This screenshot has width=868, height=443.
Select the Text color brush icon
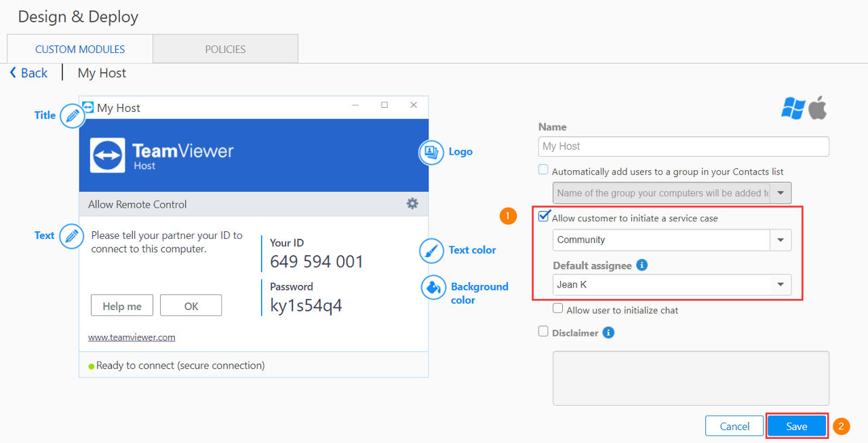tap(431, 250)
